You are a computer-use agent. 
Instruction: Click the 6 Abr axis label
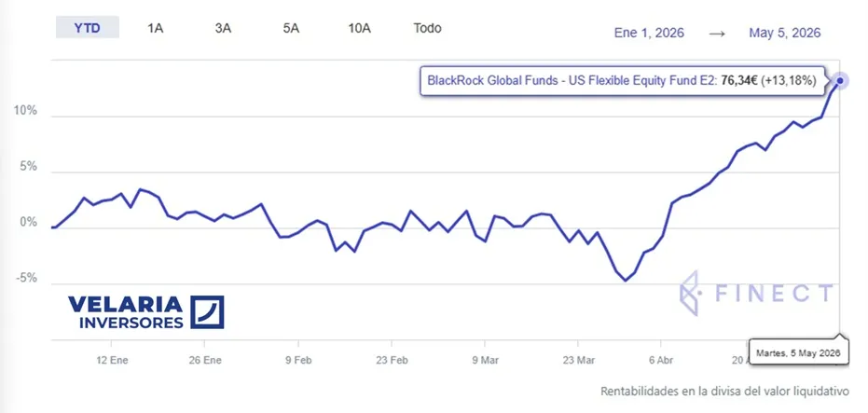tap(661, 361)
